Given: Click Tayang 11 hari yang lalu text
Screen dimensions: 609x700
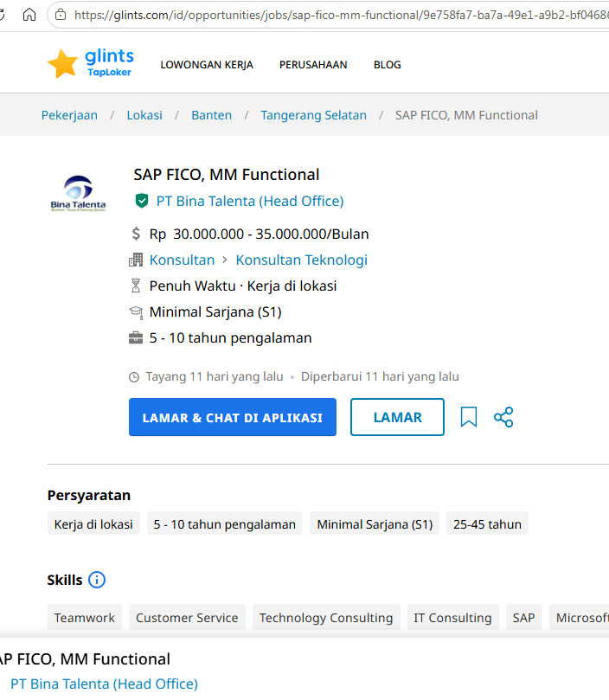Looking at the screenshot, I should 215,376.
